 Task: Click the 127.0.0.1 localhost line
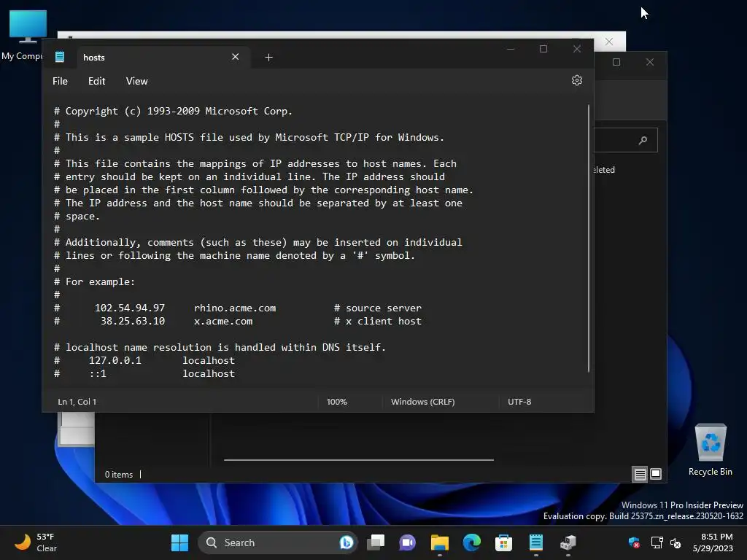tap(144, 360)
